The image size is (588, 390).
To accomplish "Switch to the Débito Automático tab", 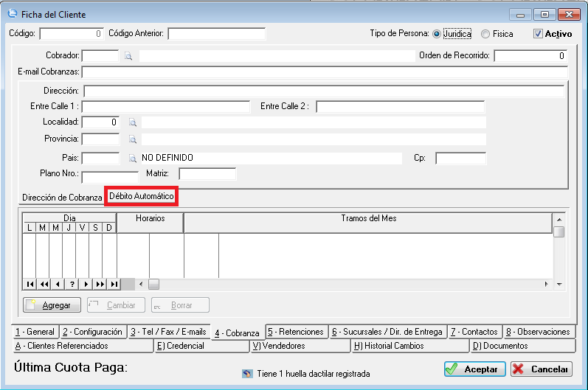I will [142, 197].
